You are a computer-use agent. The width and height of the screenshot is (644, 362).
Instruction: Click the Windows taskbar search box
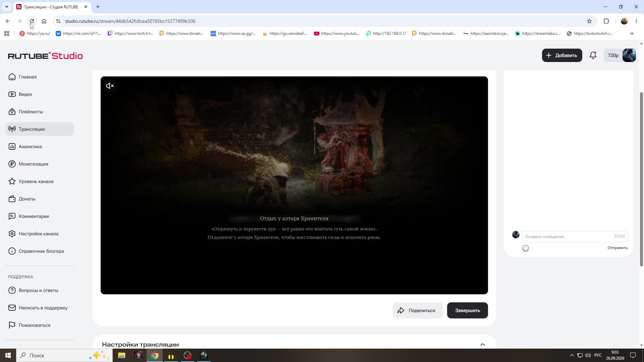[64, 355]
